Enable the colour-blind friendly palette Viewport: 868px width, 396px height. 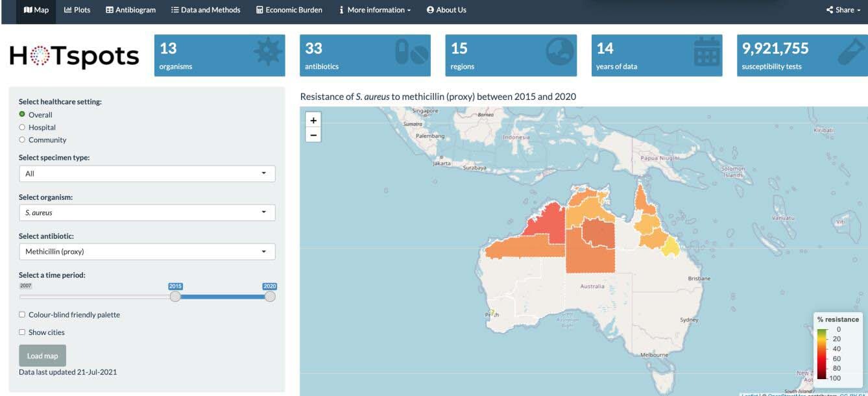[22, 315]
